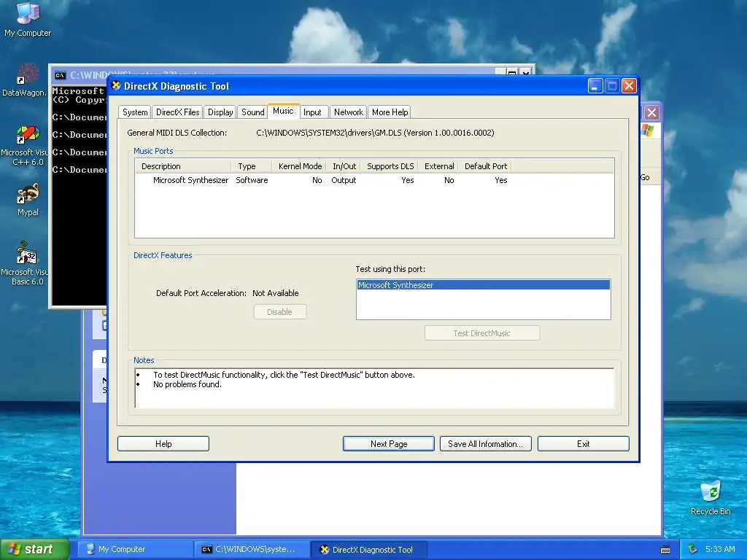Click the Disable acceleration button
Screen dimensions: 747x560
(280, 312)
